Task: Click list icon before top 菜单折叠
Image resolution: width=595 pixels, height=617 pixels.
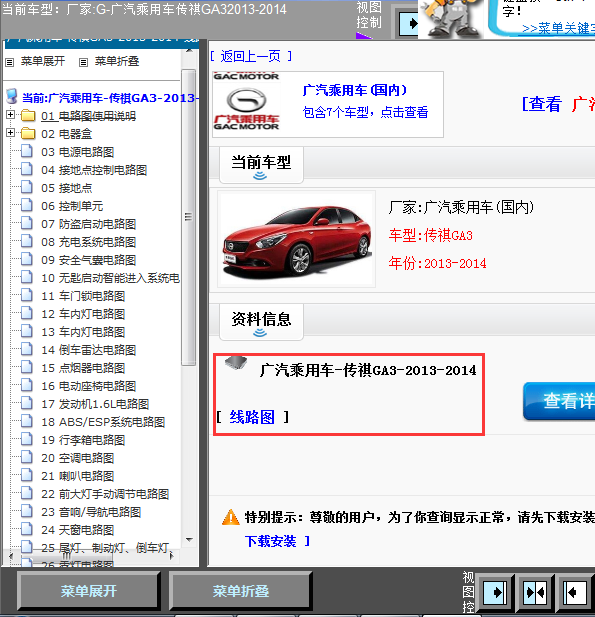Action: (x=83, y=62)
